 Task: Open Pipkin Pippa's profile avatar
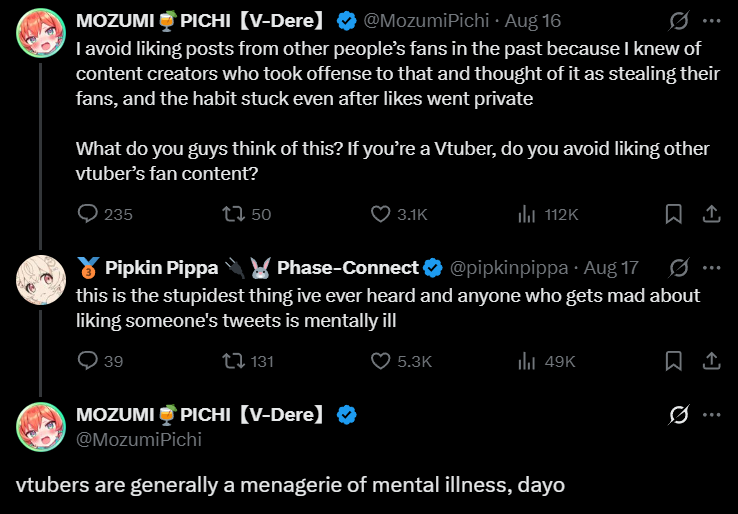pos(41,280)
